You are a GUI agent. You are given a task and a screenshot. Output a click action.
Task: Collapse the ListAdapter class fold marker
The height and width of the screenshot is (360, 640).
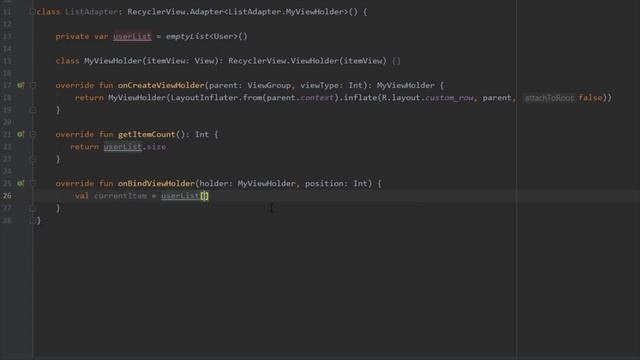pyautogui.click(x=33, y=12)
